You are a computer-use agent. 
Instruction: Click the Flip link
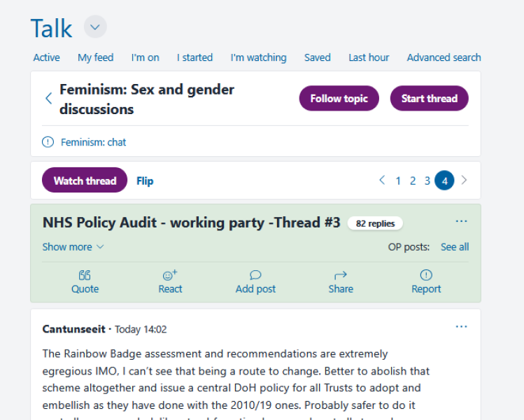(x=145, y=181)
